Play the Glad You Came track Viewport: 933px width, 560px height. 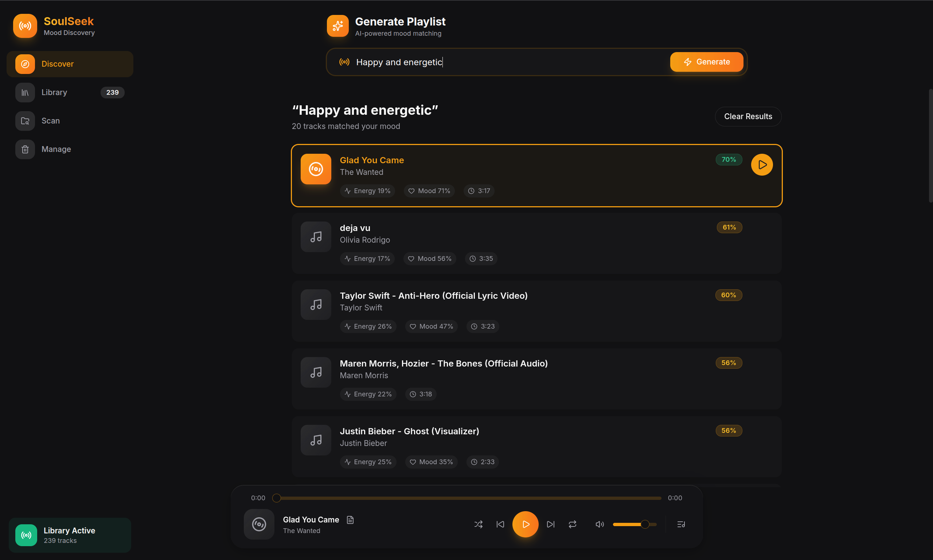[762, 165]
